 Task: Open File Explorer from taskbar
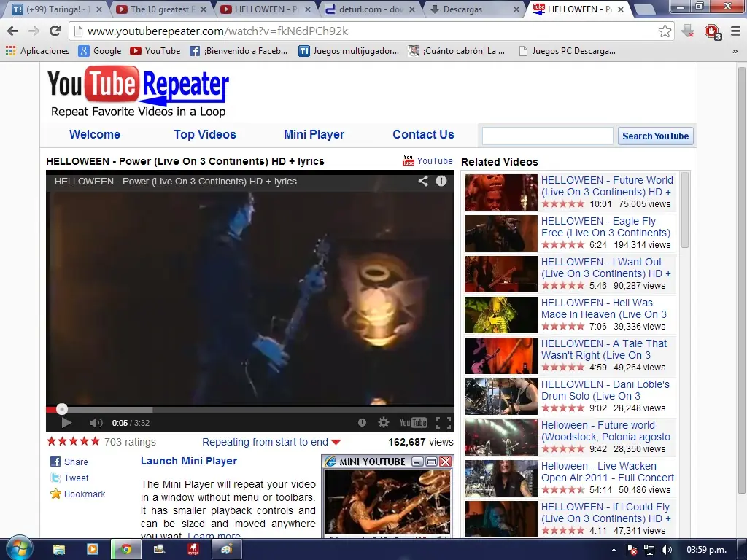pos(58,550)
